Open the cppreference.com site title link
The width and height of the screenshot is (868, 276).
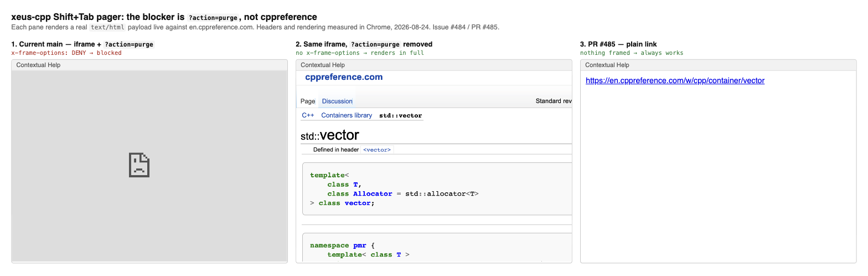click(x=344, y=77)
